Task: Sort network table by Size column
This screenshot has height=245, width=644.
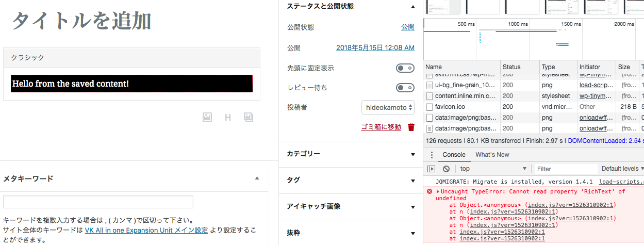Action: [x=628, y=67]
